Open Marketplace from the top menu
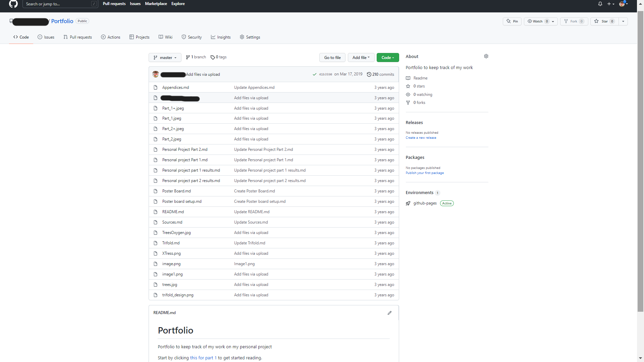Viewport: 644px width, 362px height. point(156,4)
